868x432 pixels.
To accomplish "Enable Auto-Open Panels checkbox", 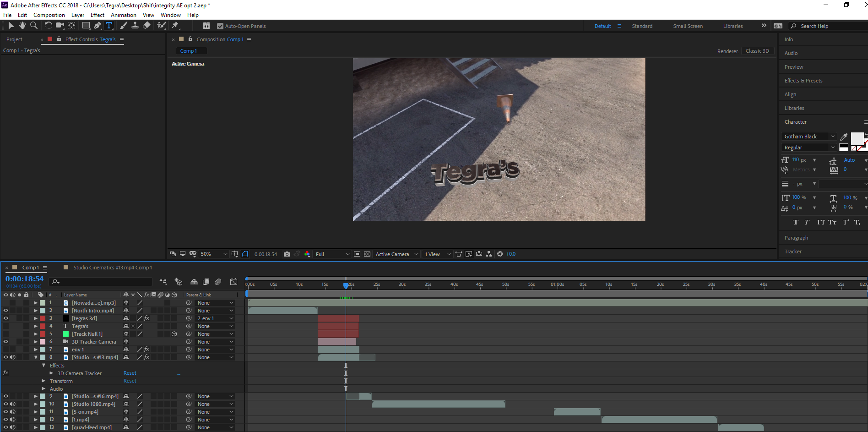I will click(x=221, y=26).
